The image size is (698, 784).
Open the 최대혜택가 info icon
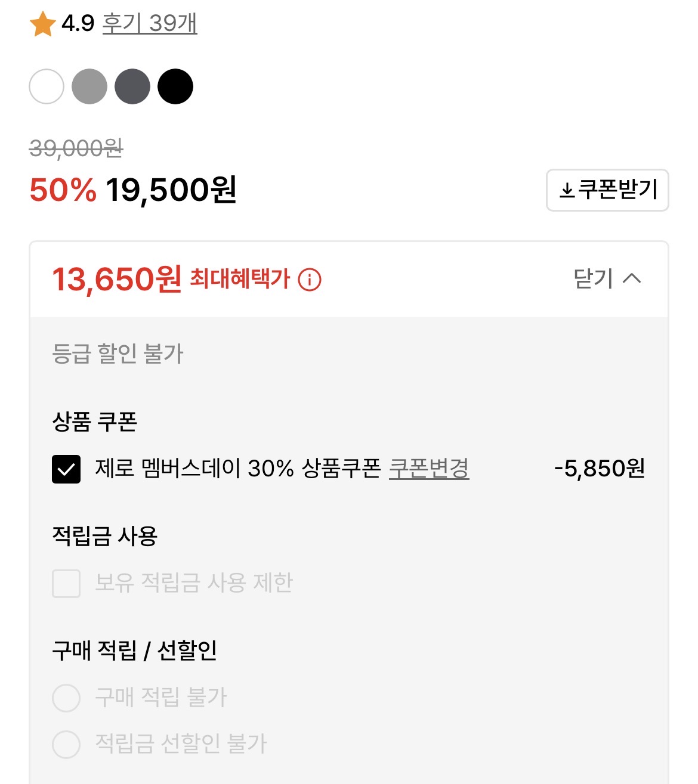click(310, 279)
